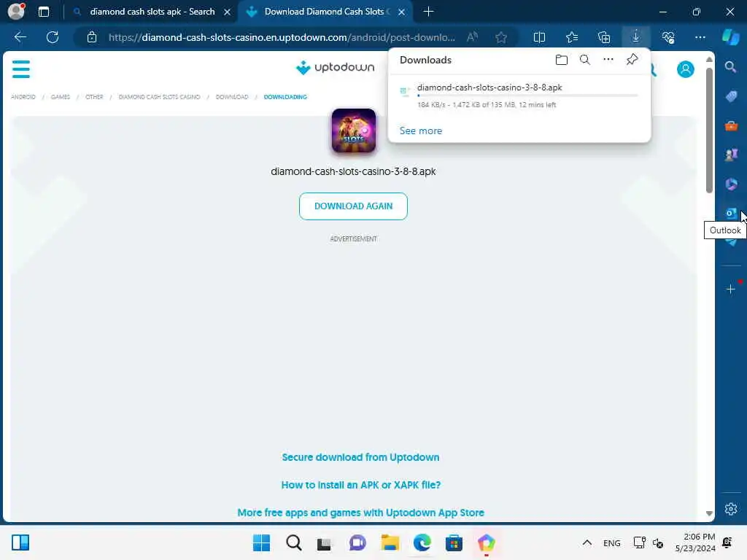Open Microsoft Store from taskbar
The width and height of the screenshot is (747, 560).
454,542
